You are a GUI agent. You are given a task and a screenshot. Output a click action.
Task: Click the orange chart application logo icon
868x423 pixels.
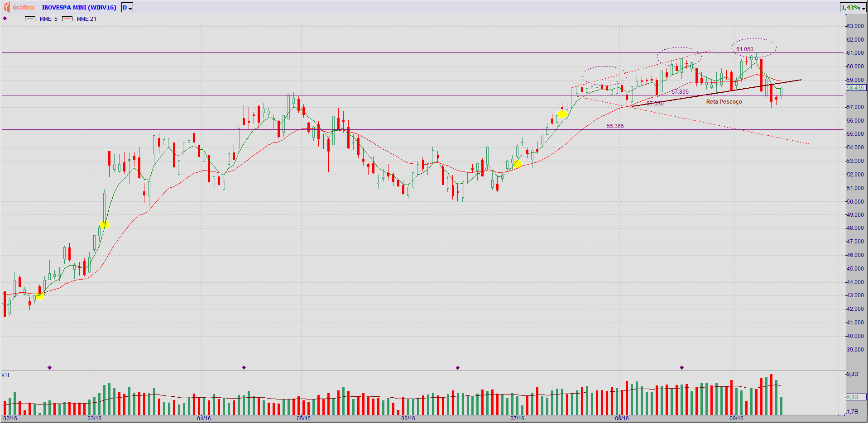point(7,7)
